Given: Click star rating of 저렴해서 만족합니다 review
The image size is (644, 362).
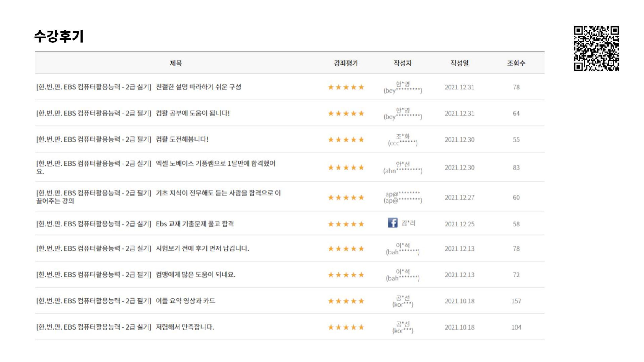Looking at the screenshot, I should 346,327.
